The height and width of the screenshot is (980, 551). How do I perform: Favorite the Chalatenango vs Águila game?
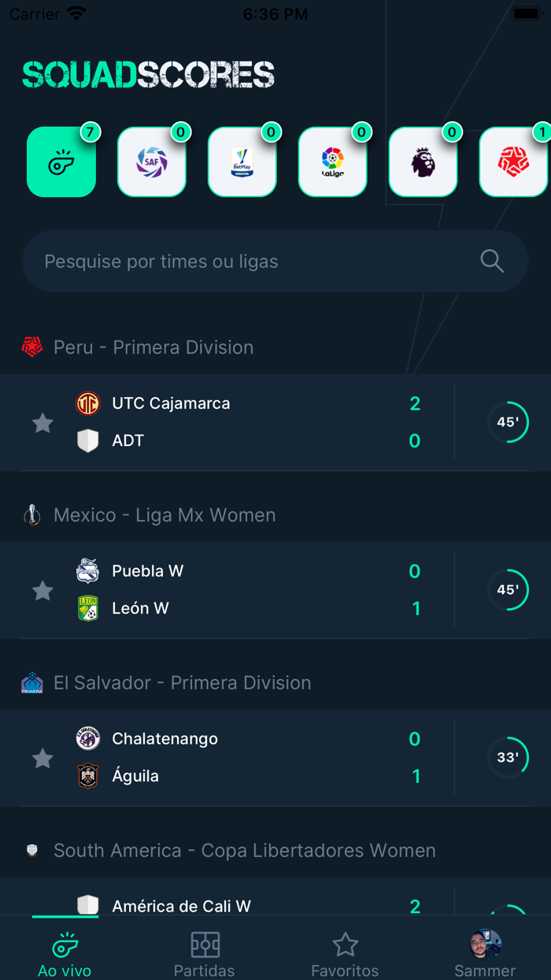tap(43, 758)
